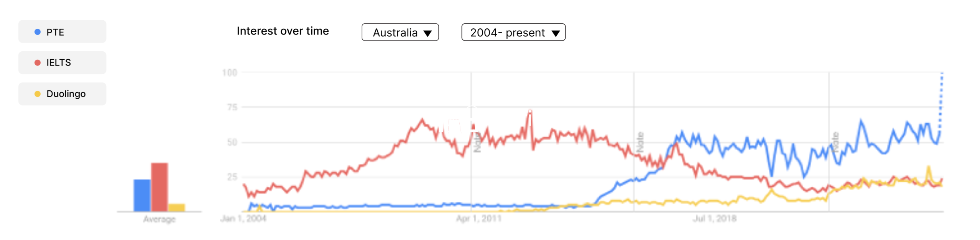Toggle the IELTS legend chip

62,62
